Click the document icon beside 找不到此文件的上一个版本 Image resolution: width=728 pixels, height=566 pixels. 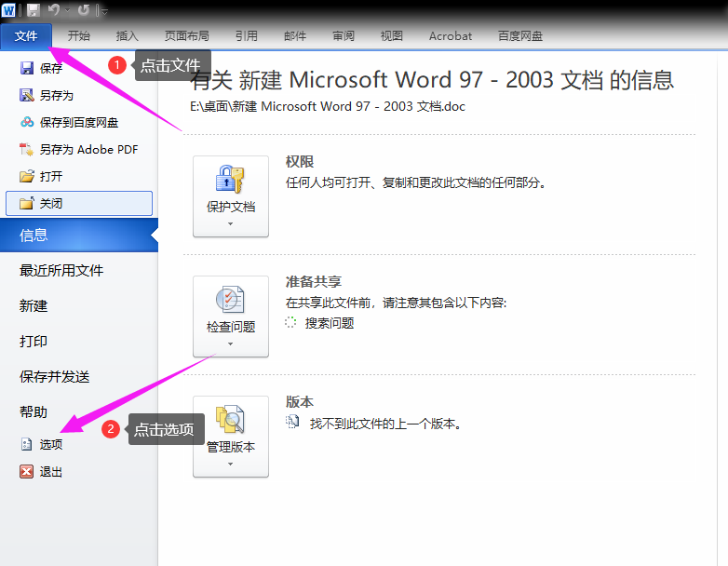tap(292, 422)
